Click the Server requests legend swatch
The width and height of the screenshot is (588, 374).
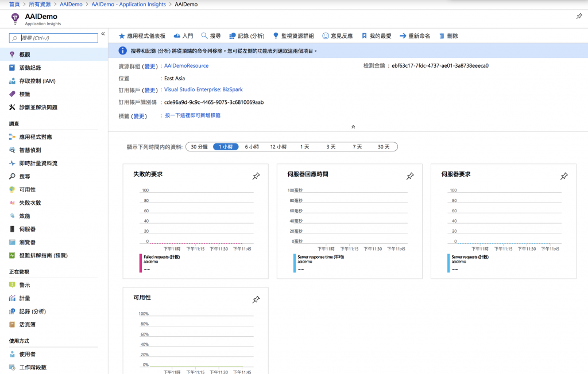448,263
